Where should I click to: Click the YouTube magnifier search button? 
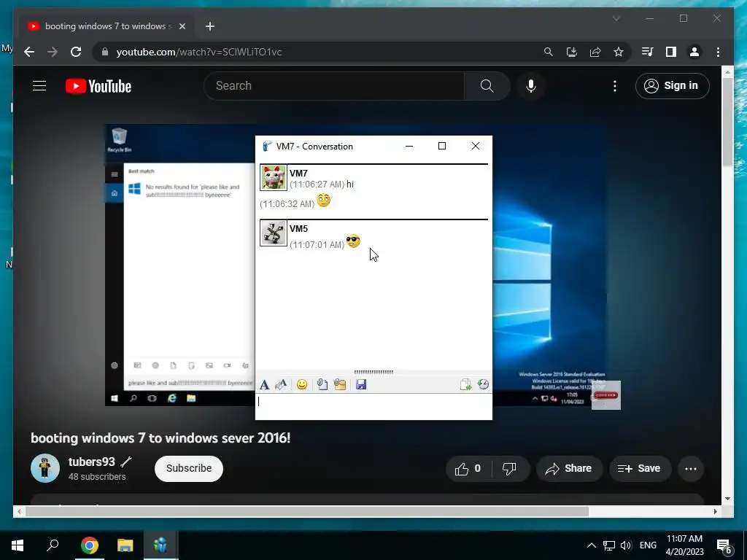click(x=487, y=86)
